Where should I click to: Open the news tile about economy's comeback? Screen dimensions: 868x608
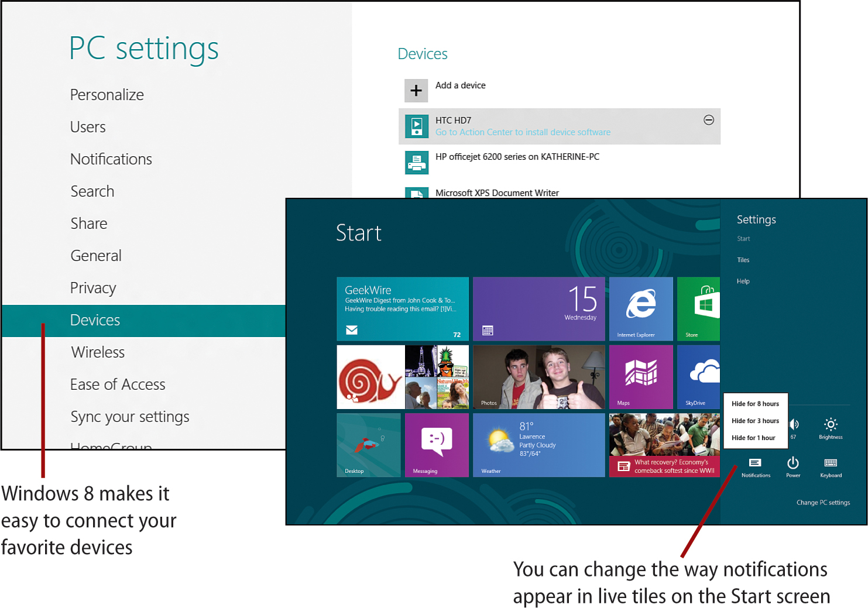(x=664, y=445)
